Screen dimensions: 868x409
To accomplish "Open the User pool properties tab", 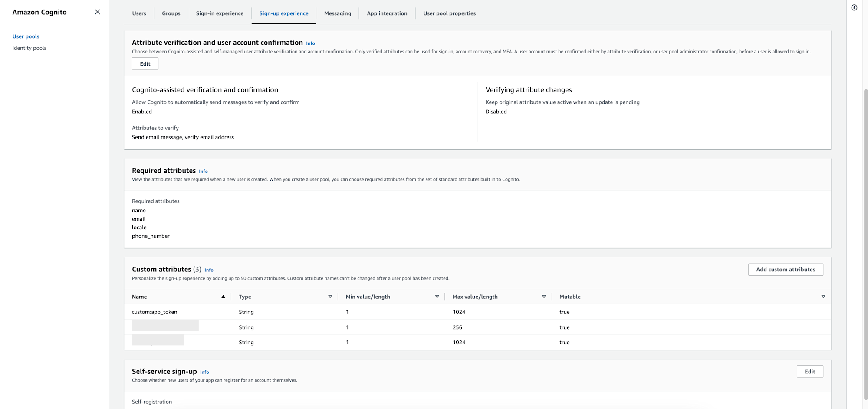I will click(449, 13).
